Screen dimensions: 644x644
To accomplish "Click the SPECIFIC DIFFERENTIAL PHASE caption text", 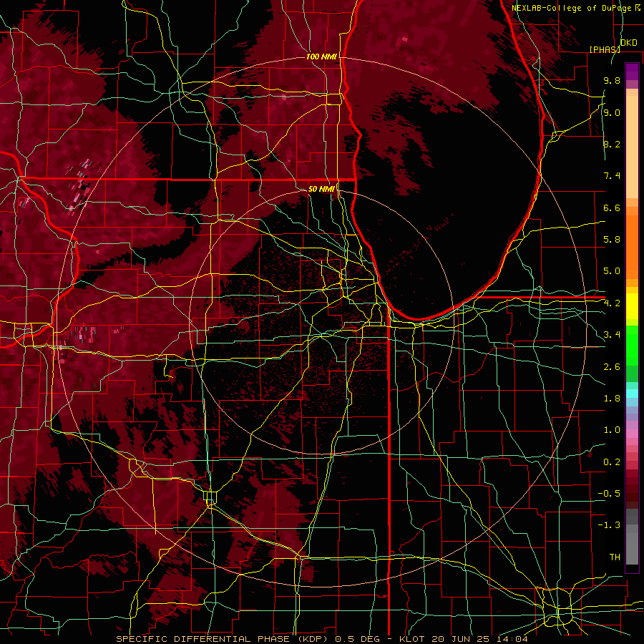I will 203,639.
